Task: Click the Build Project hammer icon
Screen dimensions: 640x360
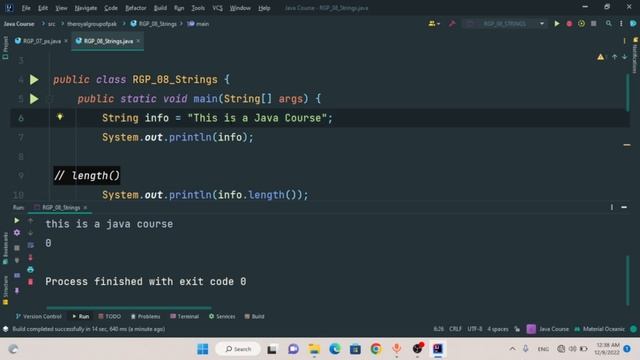Action: (x=452, y=24)
